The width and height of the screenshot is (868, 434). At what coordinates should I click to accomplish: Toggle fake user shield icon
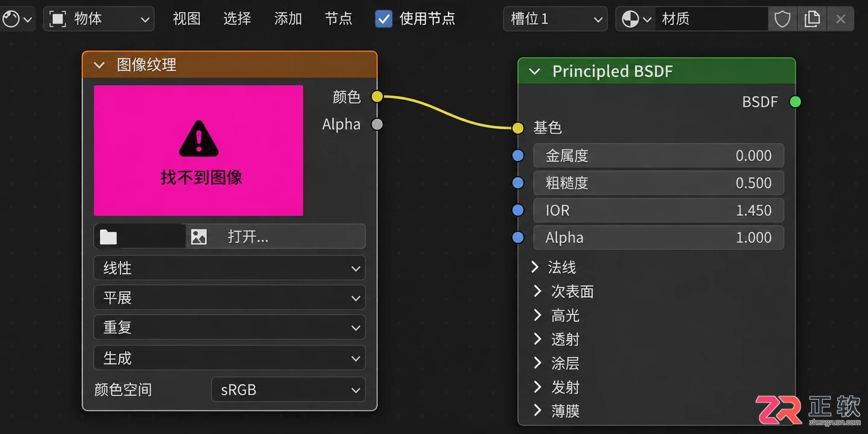782,19
